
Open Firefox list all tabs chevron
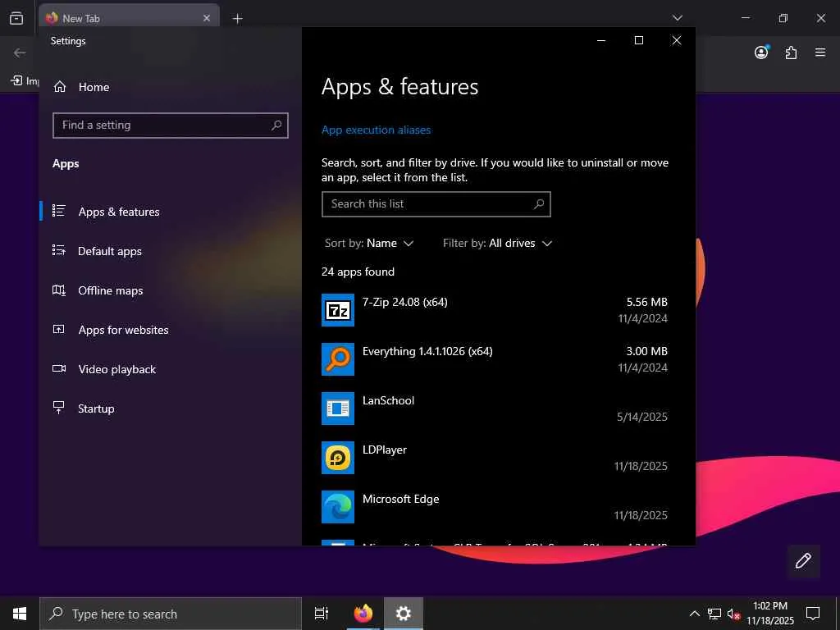pyautogui.click(x=677, y=18)
